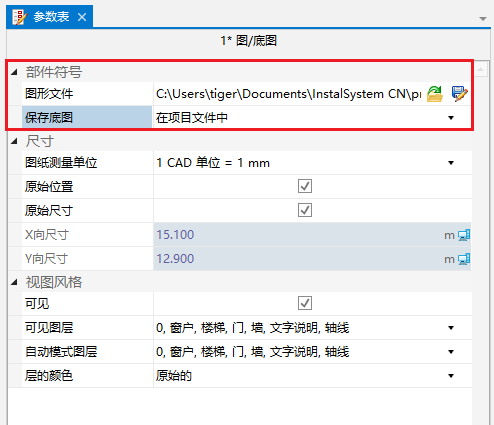This screenshot has height=425, width=494.
Task: Open the 图纸测量单位 dropdown
Action: [451, 163]
